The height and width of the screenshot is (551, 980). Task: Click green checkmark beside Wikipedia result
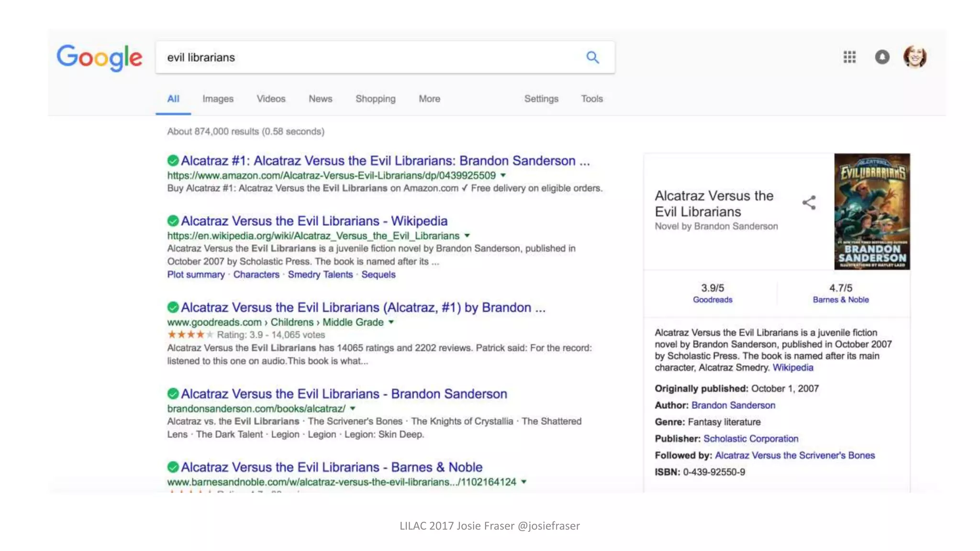(x=173, y=221)
